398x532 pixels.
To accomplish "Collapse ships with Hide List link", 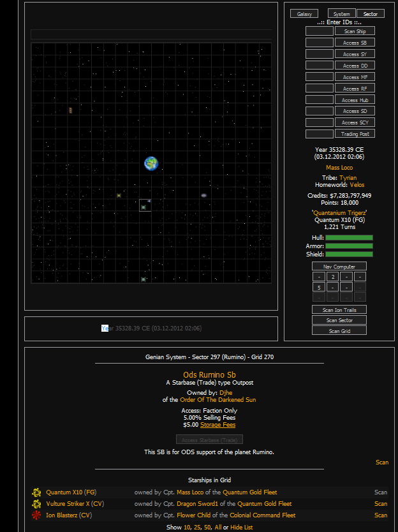I will pyautogui.click(x=241, y=528).
